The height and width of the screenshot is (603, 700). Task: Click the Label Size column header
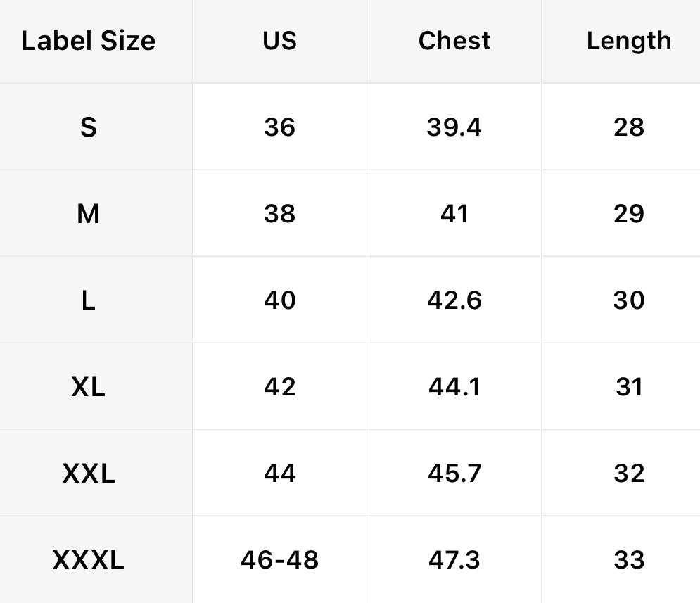(88, 41)
